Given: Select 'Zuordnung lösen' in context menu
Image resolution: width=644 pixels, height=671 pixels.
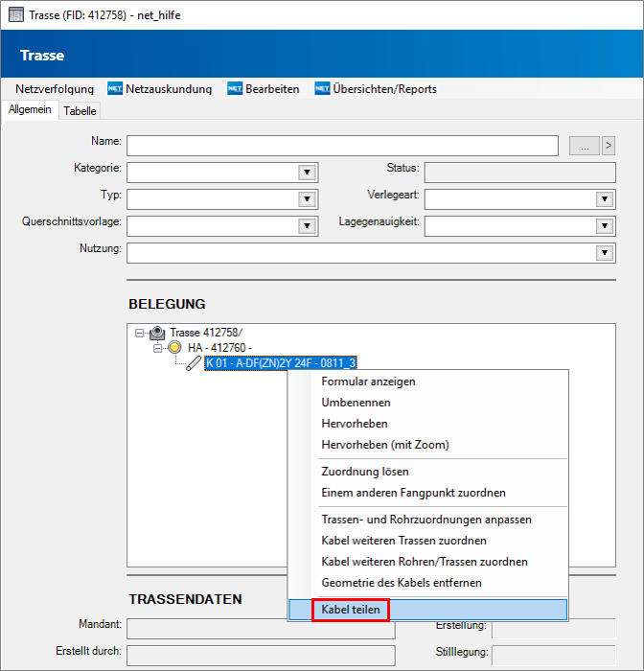Looking at the screenshot, I should point(364,472).
